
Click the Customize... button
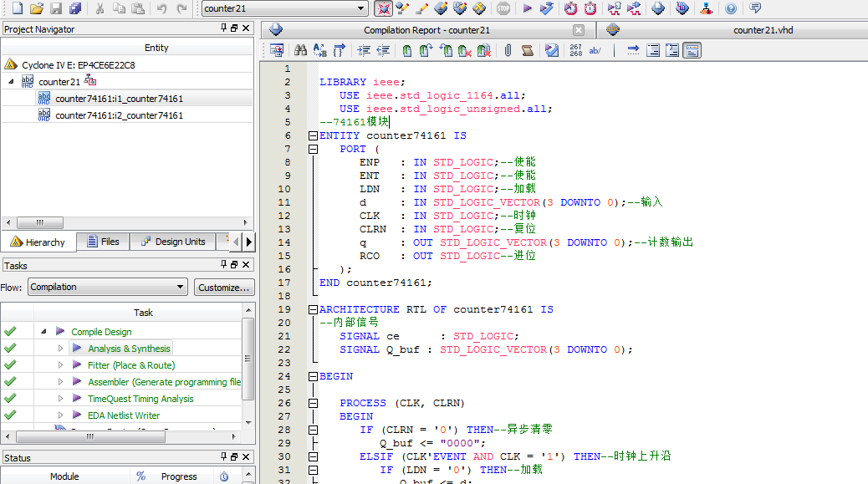(223, 287)
